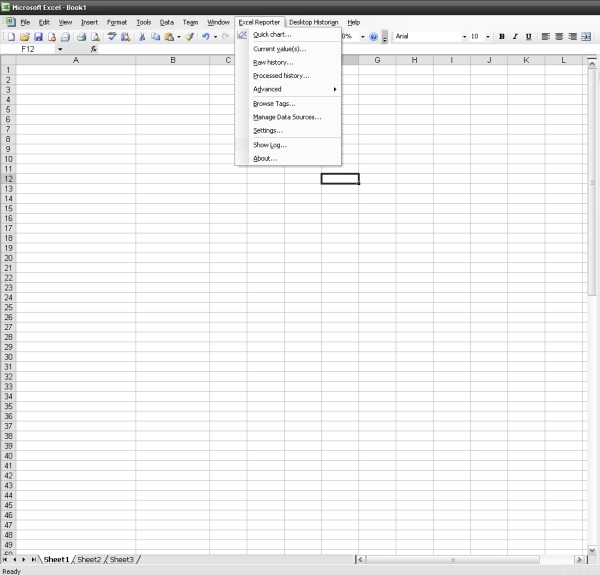
Task: Choose Manage Data Sources... menu entry
Action: click(288, 117)
